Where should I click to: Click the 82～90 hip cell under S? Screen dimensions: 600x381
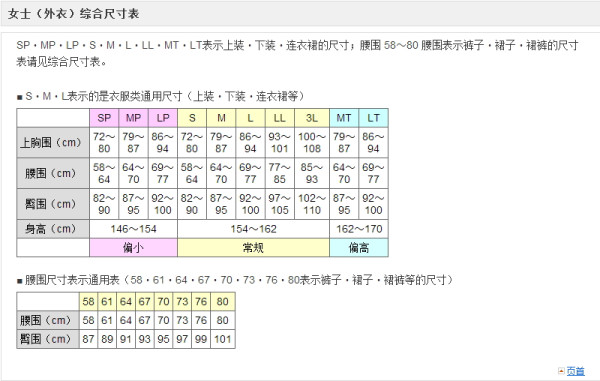192,204
